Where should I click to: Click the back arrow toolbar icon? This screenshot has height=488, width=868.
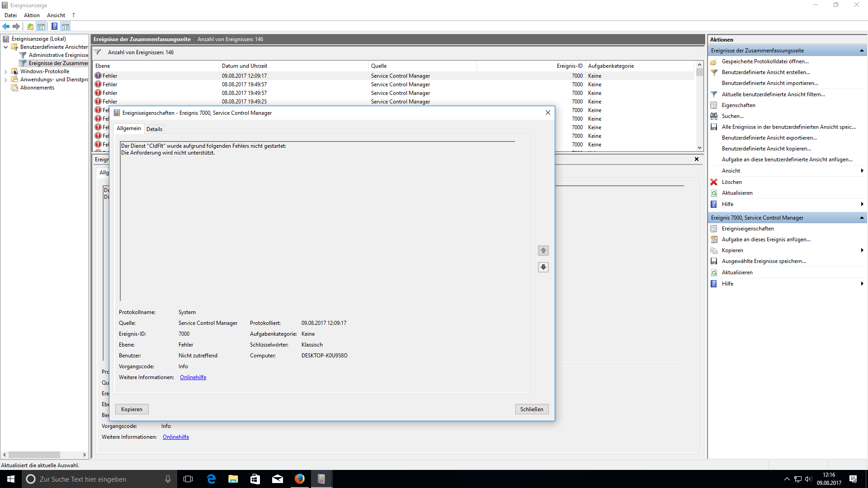click(6, 26)
